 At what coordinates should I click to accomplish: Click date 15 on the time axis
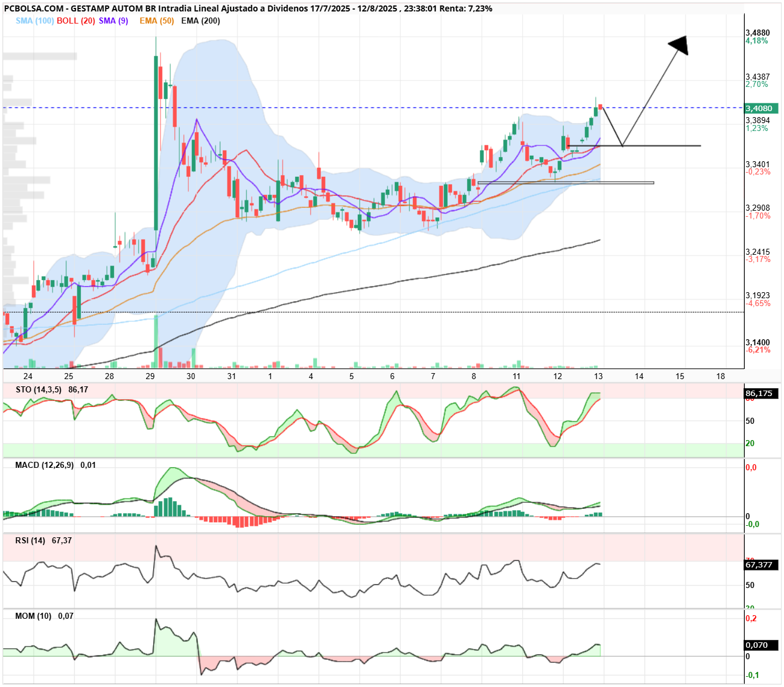pos(680,376)
